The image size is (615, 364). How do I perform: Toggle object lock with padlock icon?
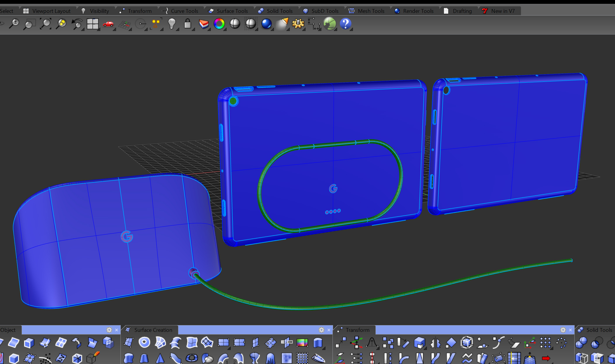coord(187,24)
